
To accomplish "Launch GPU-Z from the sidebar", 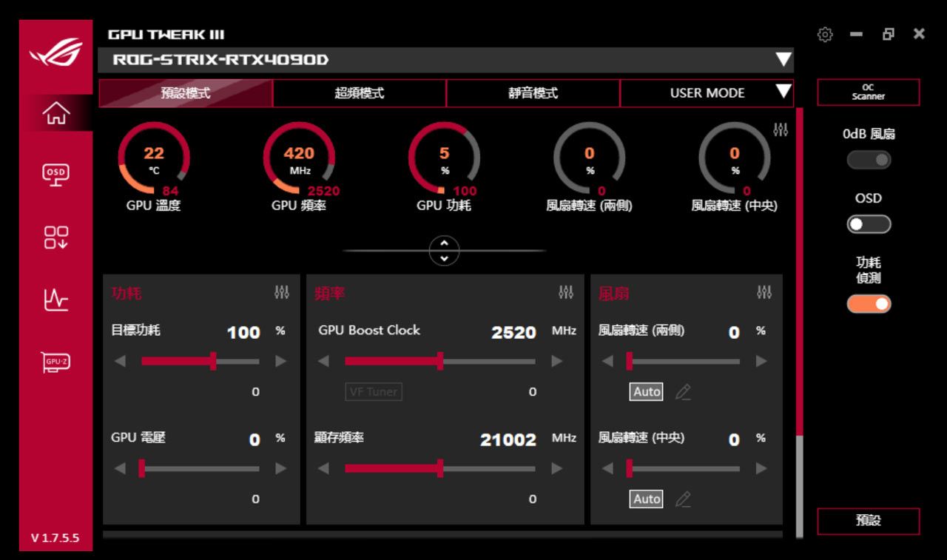I will coord(56,362).
